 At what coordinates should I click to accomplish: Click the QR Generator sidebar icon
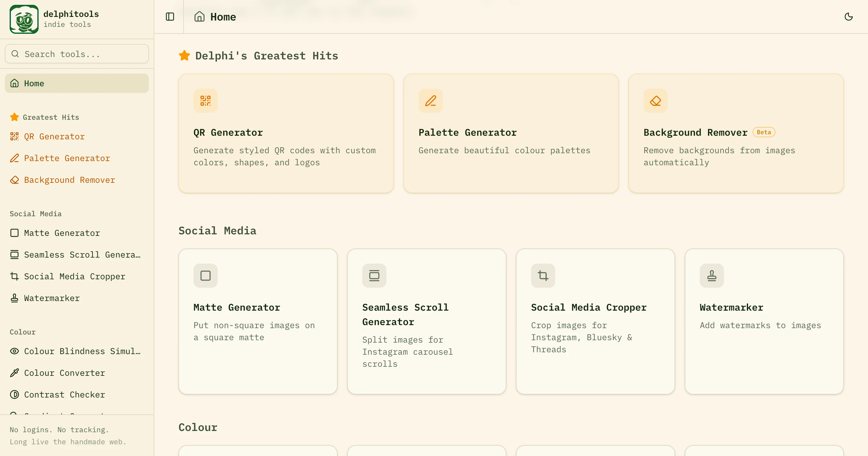coord(14,136)
